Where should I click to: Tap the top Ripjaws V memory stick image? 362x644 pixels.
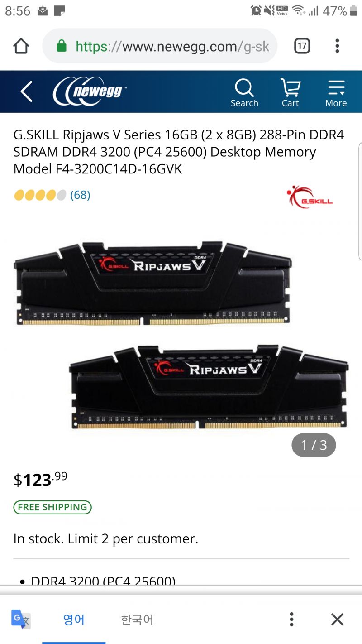click(x=153, y=283)
